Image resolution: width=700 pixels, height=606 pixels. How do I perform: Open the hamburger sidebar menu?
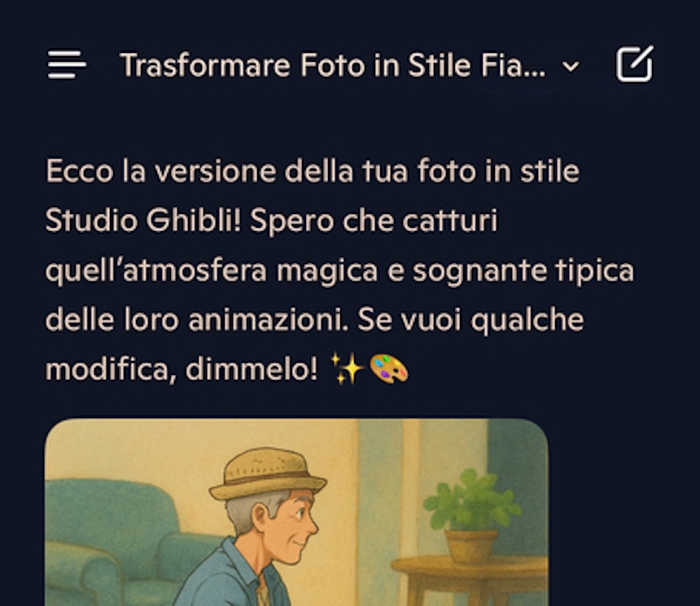[67, 64]
